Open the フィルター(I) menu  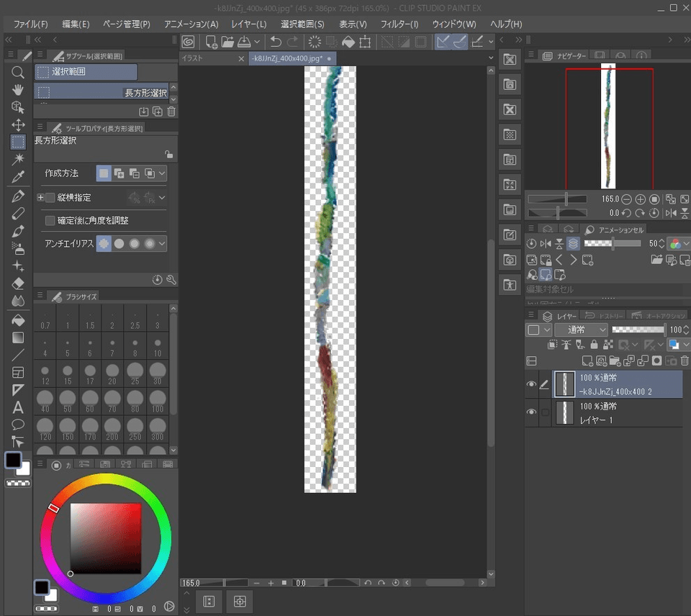point(399,24)
